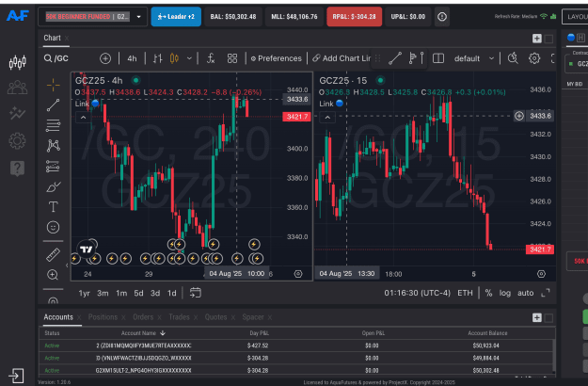Click Add Chart Link button

[x=342, y=58]
